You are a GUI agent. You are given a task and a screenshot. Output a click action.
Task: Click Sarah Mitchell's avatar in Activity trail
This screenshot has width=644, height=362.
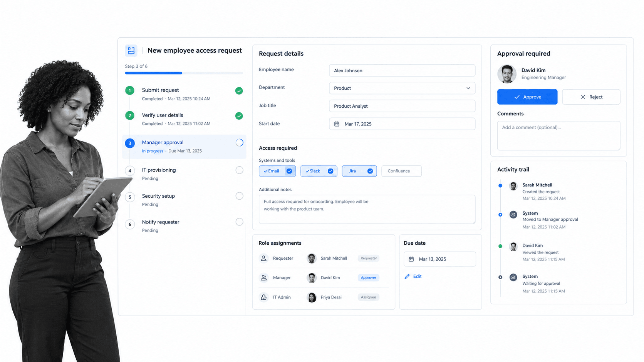[x=513, y=186]
